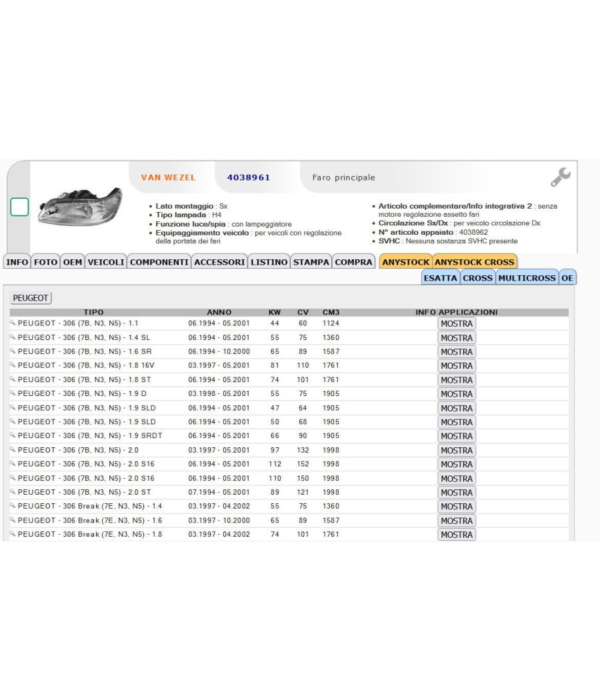Screen dimensions: 600x700
Task: Click magnifier icon for 306 2.0 97kW row
Action: coord(13,449)
